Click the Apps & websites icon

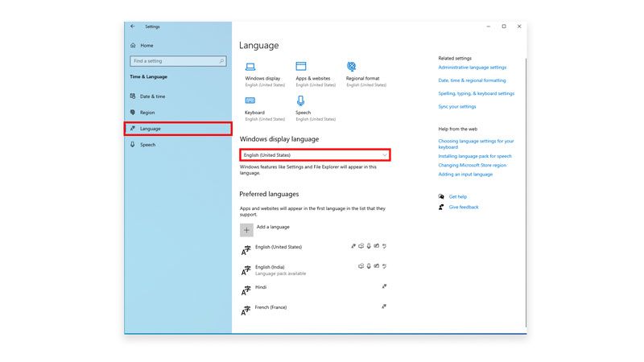pos(300,66)
